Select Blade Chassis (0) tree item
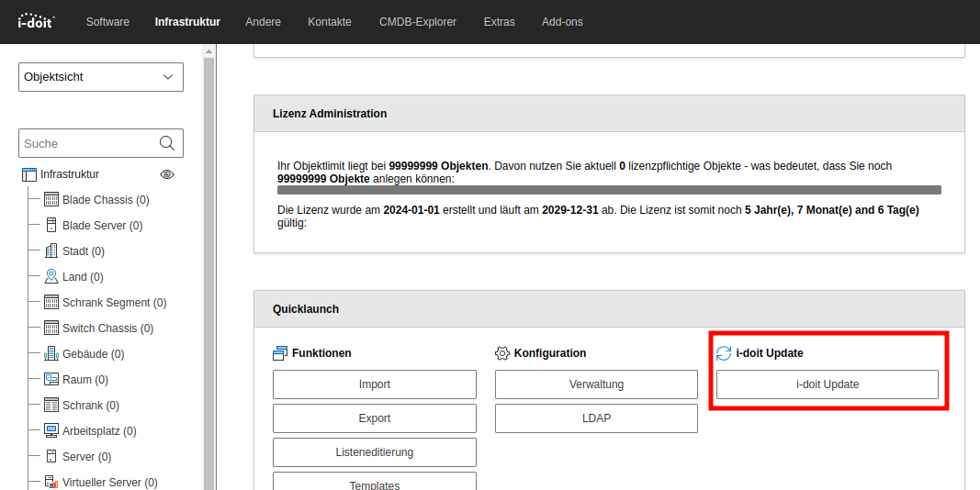Viewport: 980px width, 490px height. click(x=106, y=200)
